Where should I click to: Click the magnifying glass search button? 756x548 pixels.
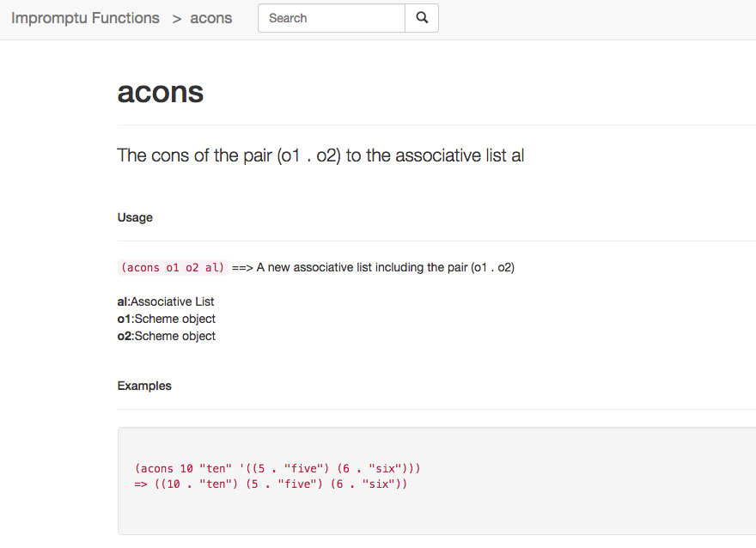pos(422,18)
